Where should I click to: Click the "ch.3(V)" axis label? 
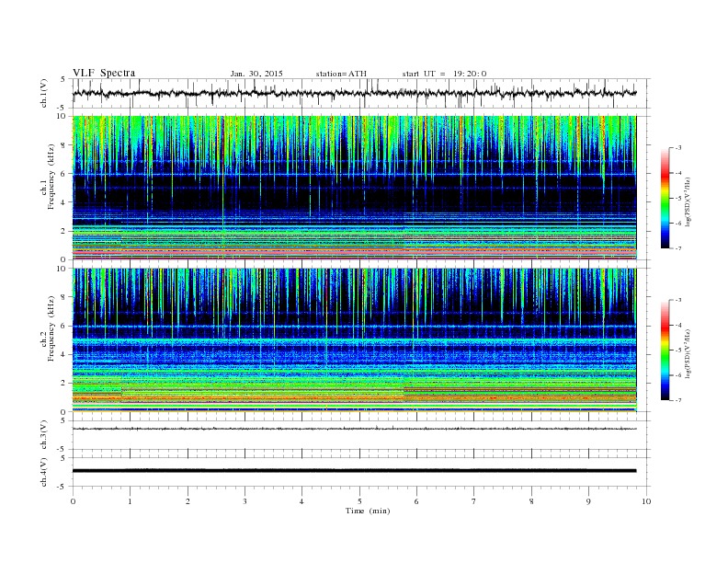click(x=44, y=434)
